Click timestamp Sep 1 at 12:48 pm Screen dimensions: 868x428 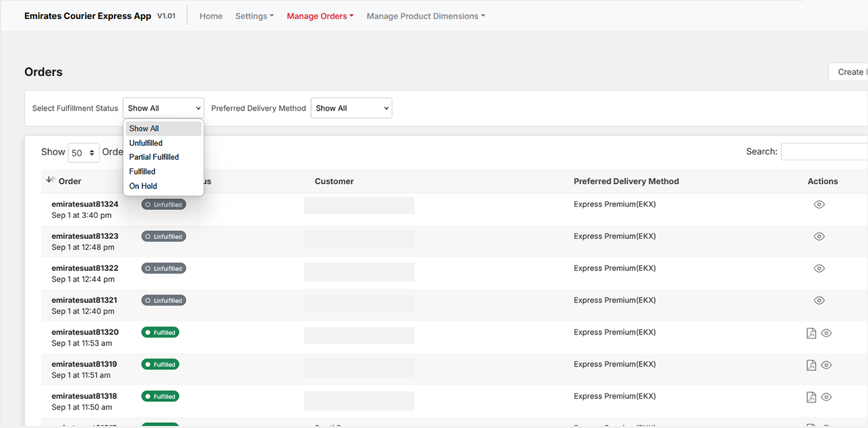(x=83, y=247)
